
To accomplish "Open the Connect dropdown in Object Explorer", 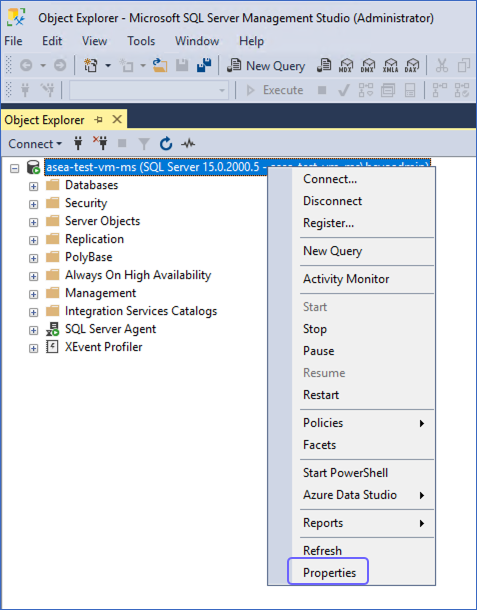I will (x=35, y=144).
